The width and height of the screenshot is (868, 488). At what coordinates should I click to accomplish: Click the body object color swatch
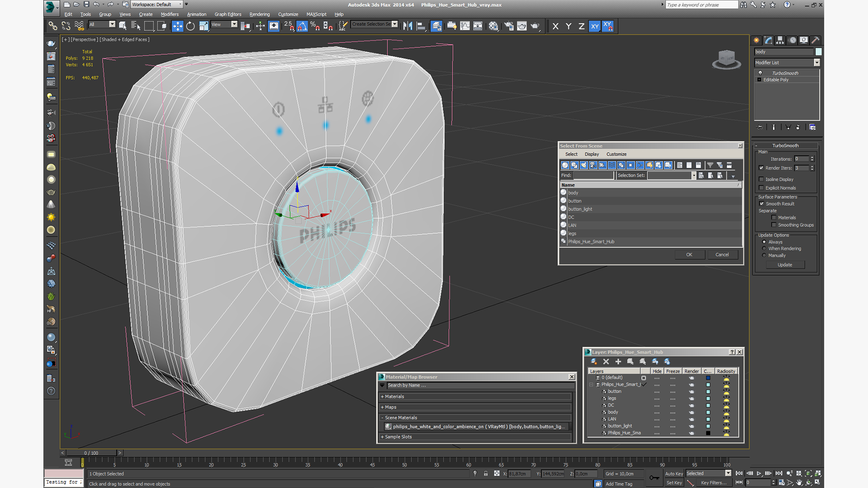pos(818,52)
